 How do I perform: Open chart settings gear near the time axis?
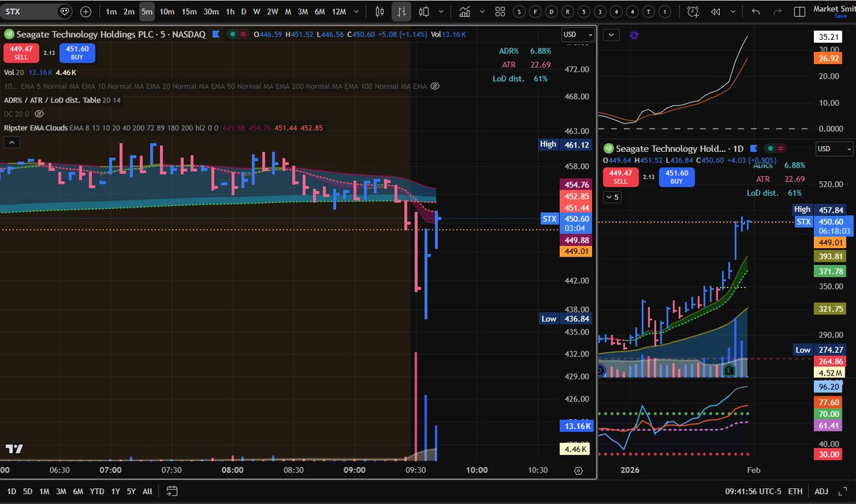[x=579, y=470]
